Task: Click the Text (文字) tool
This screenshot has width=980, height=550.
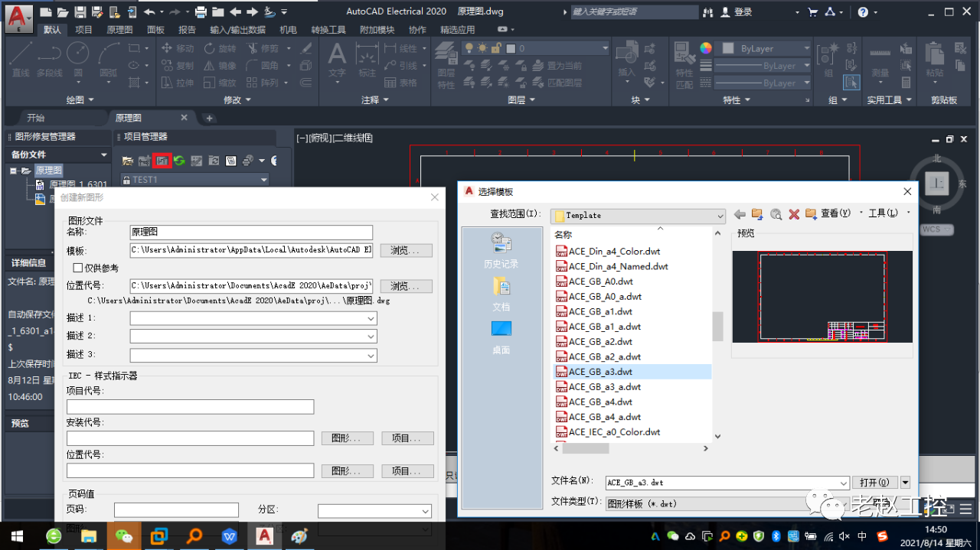Action: click(337, 60)
